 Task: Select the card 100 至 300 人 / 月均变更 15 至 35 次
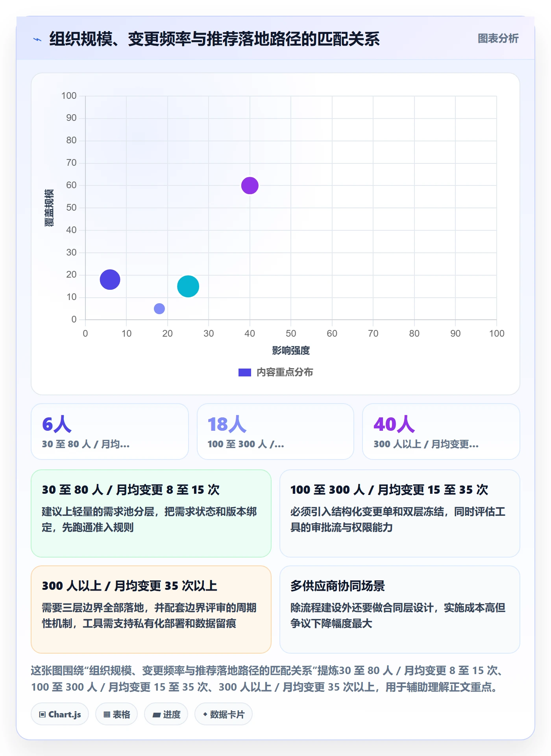[400, 513]
